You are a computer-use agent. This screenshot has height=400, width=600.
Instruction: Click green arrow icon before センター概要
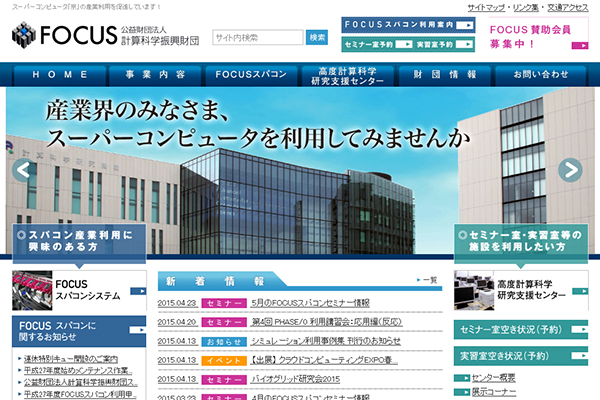[462, 378]
